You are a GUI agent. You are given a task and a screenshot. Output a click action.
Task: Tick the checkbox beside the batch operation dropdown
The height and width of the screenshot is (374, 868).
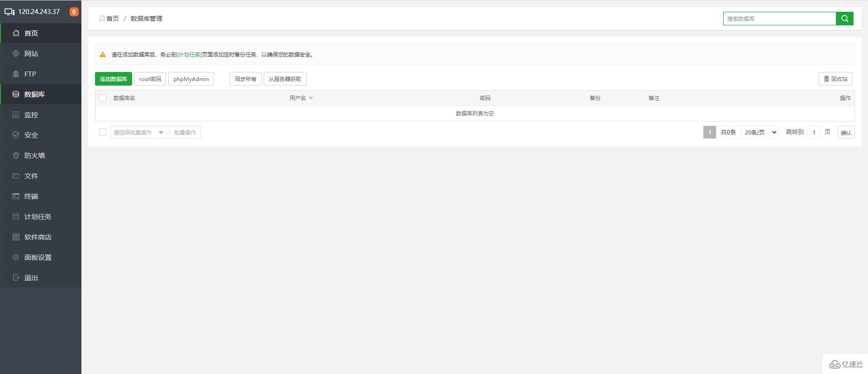click(x=103, y=132)
